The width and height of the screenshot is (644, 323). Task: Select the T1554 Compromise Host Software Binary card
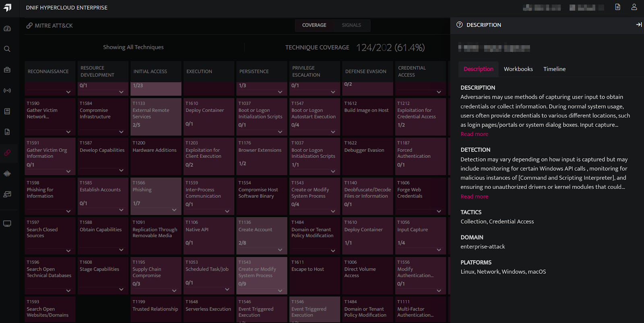point(262,196)
